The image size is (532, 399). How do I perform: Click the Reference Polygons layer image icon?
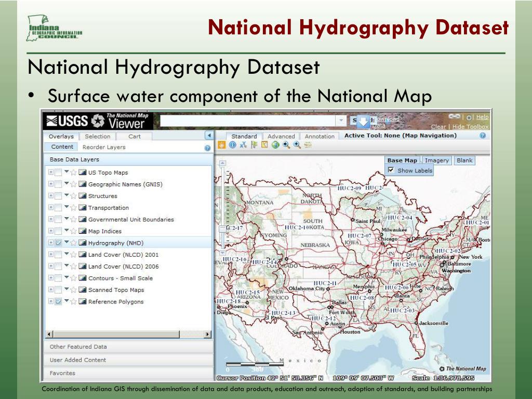(83, 301)
